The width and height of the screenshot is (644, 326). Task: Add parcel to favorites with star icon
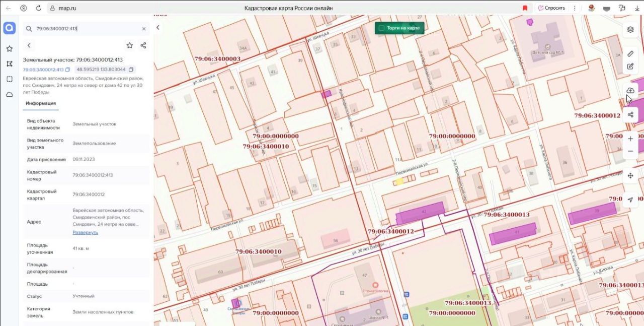point(129,45)
